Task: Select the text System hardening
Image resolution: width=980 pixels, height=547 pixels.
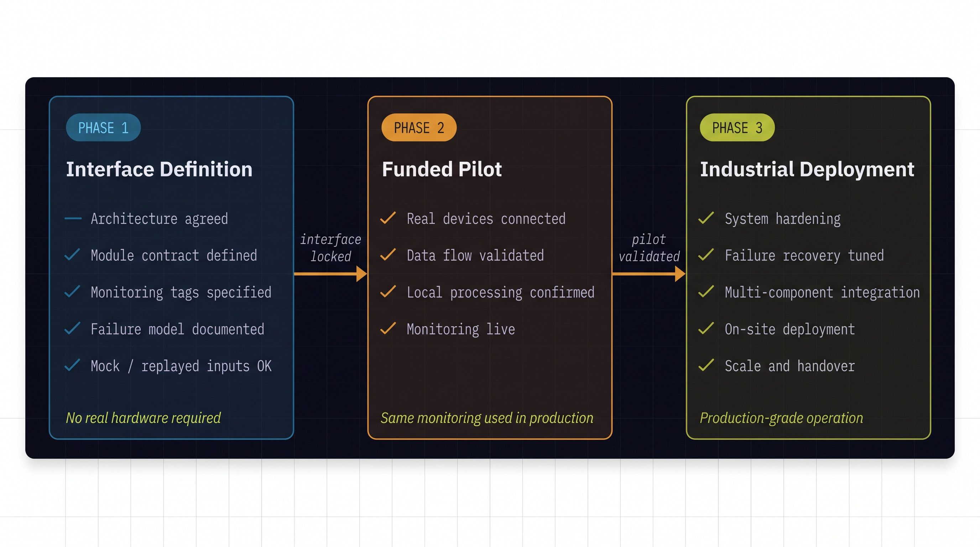Action: tap(783, 219)
